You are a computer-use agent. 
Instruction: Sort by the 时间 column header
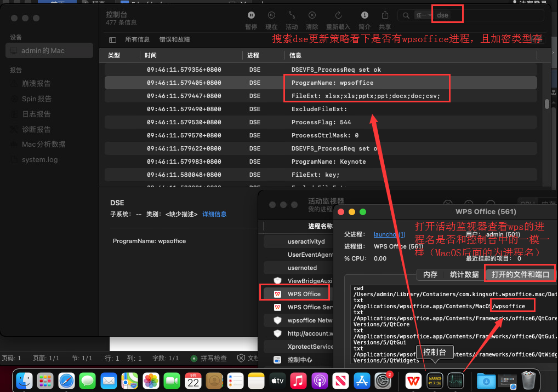click(151, 55)
